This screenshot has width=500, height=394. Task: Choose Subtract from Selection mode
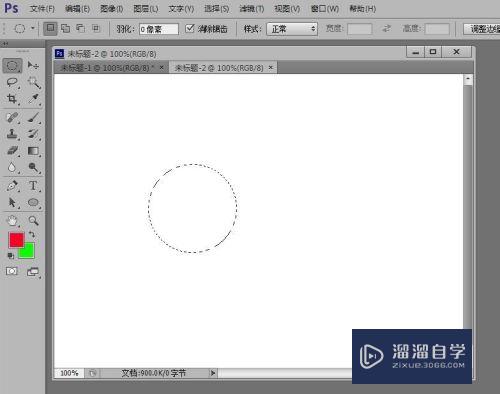(x=81, y=29)
